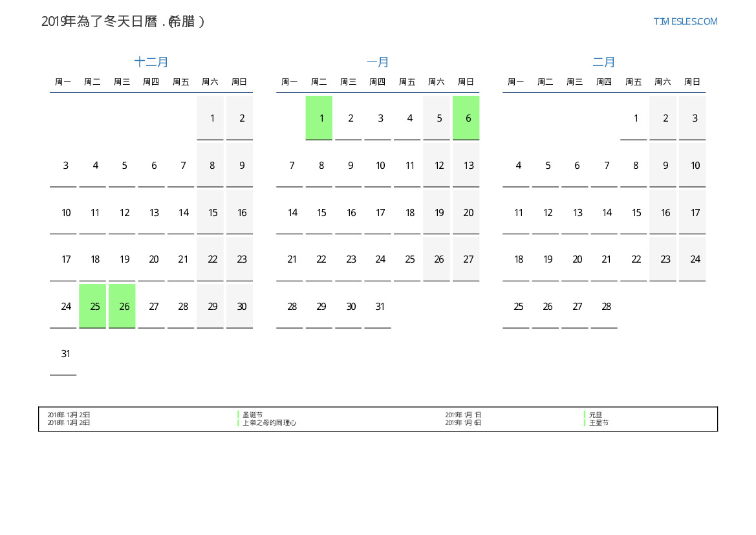Click December 31 in the last row

click(x=65, y=353)
